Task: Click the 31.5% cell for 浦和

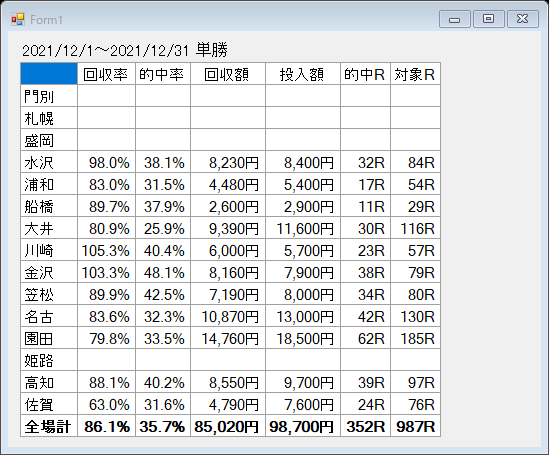Action: [x=163, y=184]
